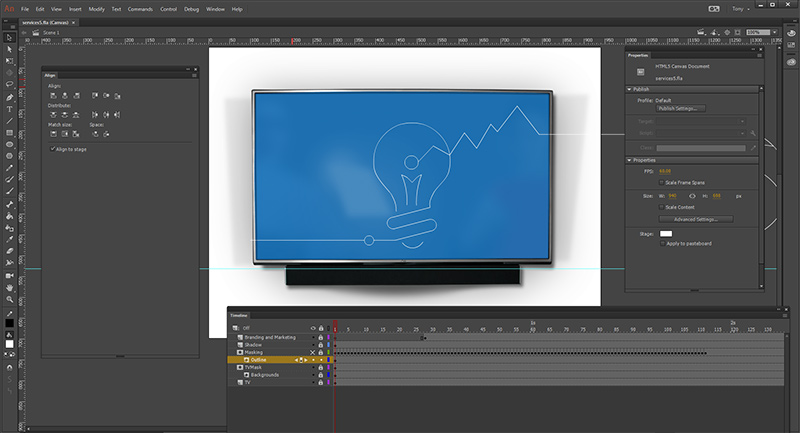
Task: Collapse the Publish section
Action: pos(629,89)
